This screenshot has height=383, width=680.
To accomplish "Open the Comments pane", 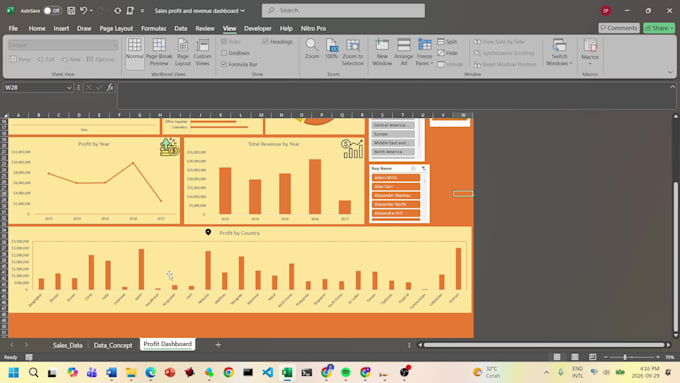I will point(619,28).
